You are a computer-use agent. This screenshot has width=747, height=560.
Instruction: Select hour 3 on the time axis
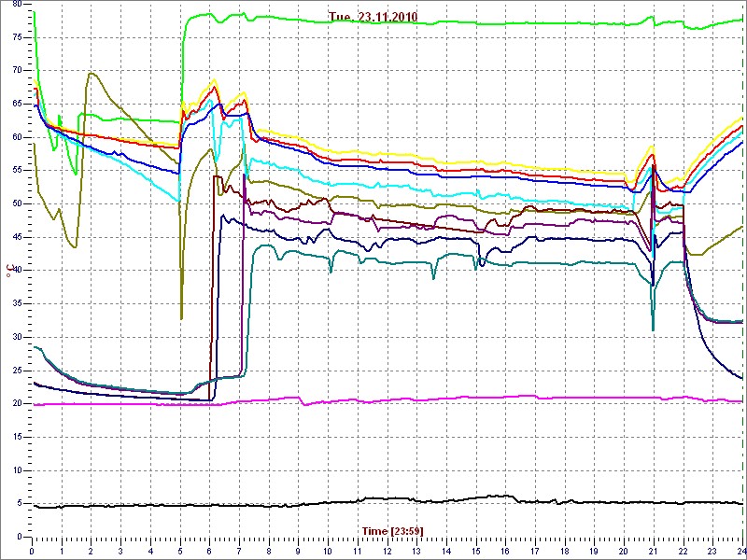click(x=120, y=551)
